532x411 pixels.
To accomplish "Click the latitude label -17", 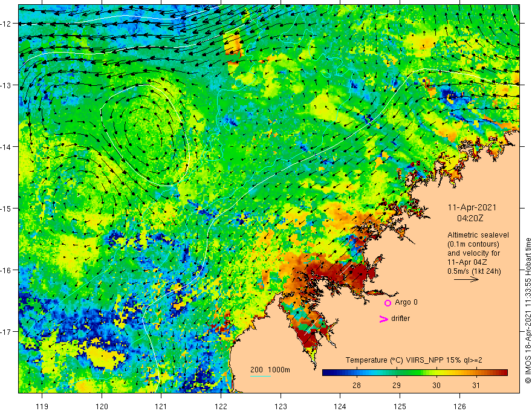I will [7, 332].
